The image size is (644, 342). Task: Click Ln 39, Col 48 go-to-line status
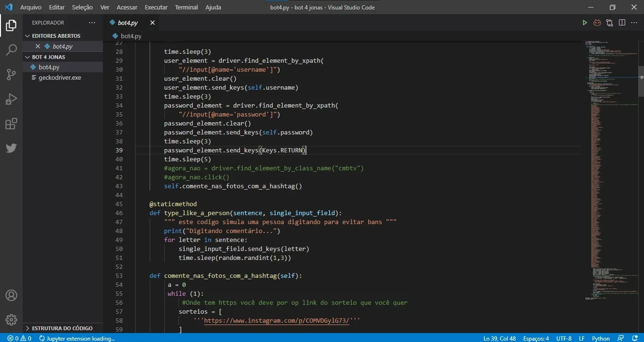[500, 338]
